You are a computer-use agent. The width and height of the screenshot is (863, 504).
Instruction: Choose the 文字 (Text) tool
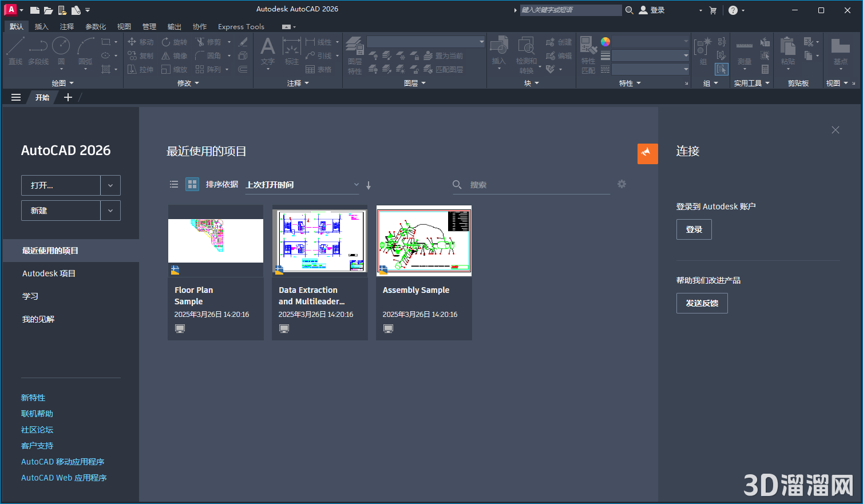tap(268, 51)
